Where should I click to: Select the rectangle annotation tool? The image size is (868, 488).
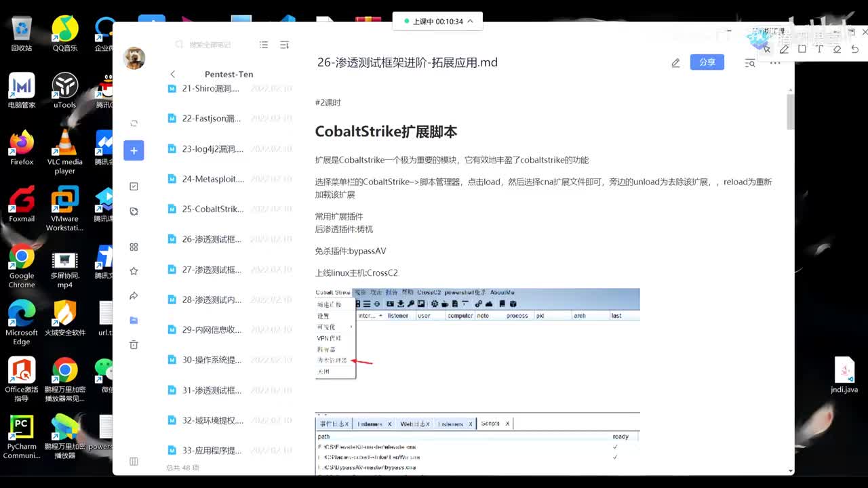pos(802,49)
